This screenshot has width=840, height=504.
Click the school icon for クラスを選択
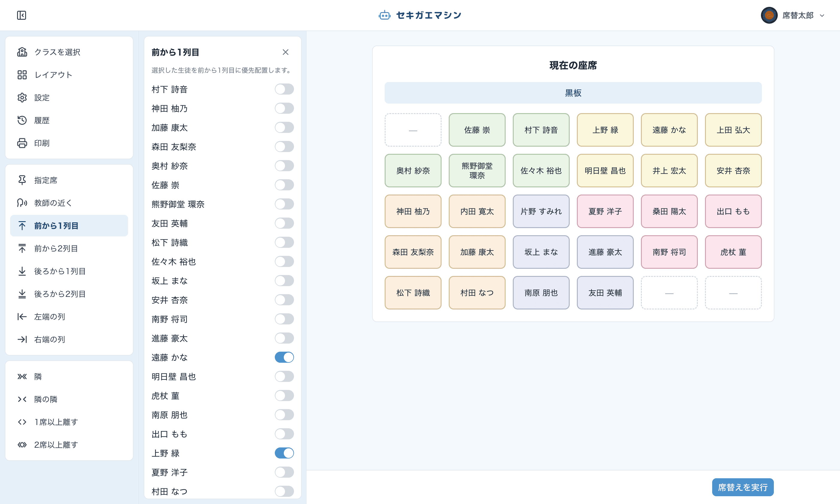point(22,52)
